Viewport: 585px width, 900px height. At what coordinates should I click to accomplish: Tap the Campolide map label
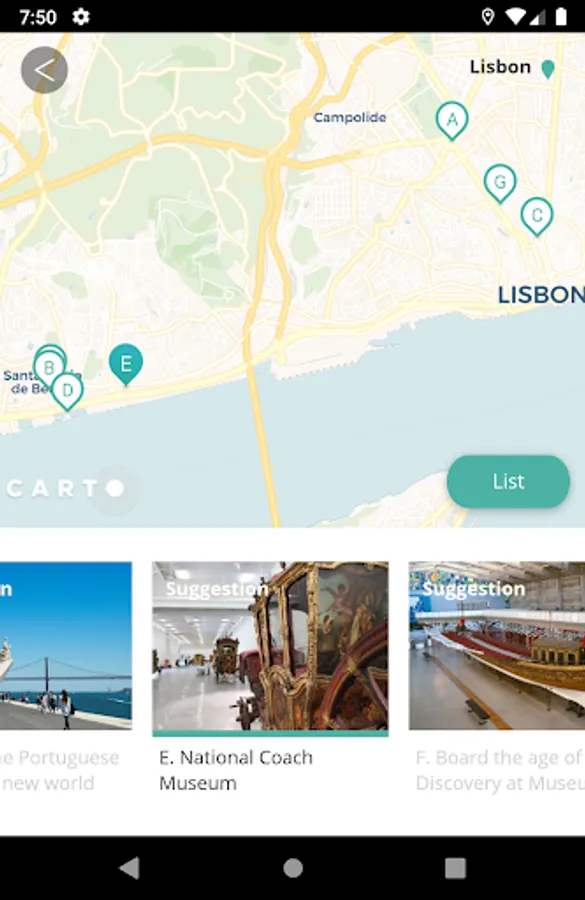350,118
